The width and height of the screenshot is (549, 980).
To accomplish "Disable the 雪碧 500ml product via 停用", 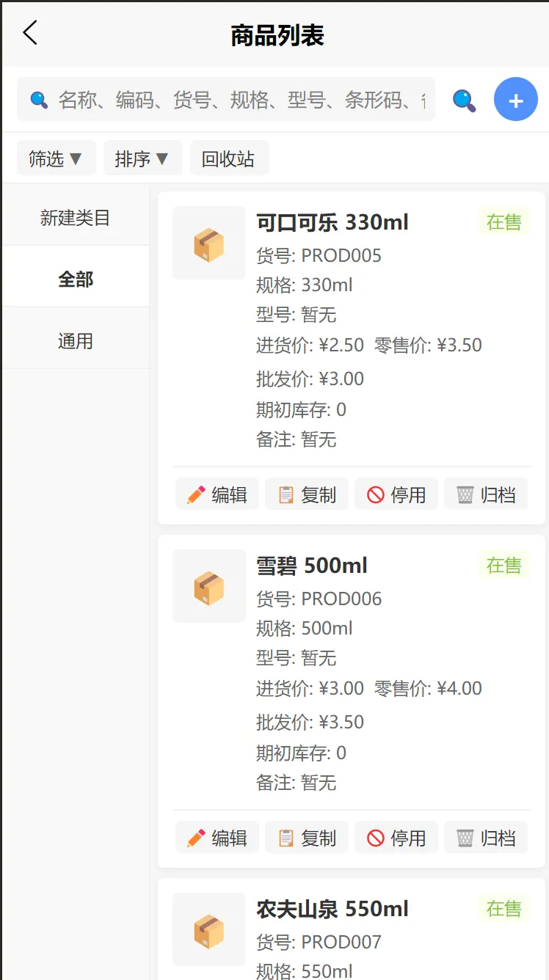I will point(396,838).
